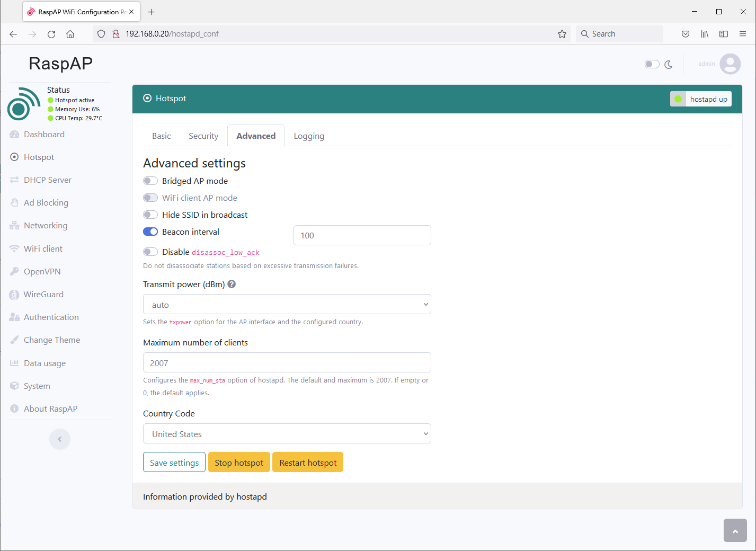Click the crescent moon night mode icon
This screenshot has width=756, height=551.
pyautogui.click(x=669, y=64)
